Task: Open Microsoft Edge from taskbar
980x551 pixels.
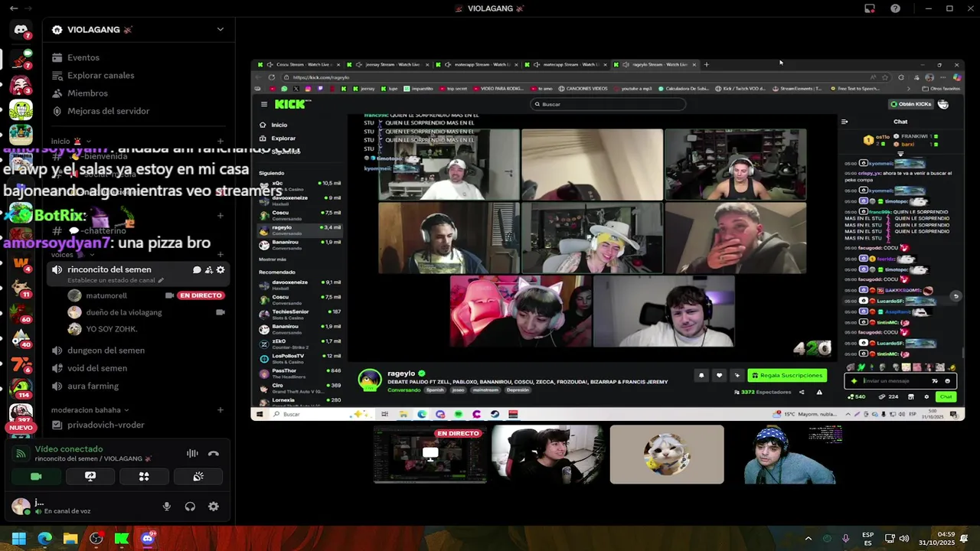Action: [45, 539]
